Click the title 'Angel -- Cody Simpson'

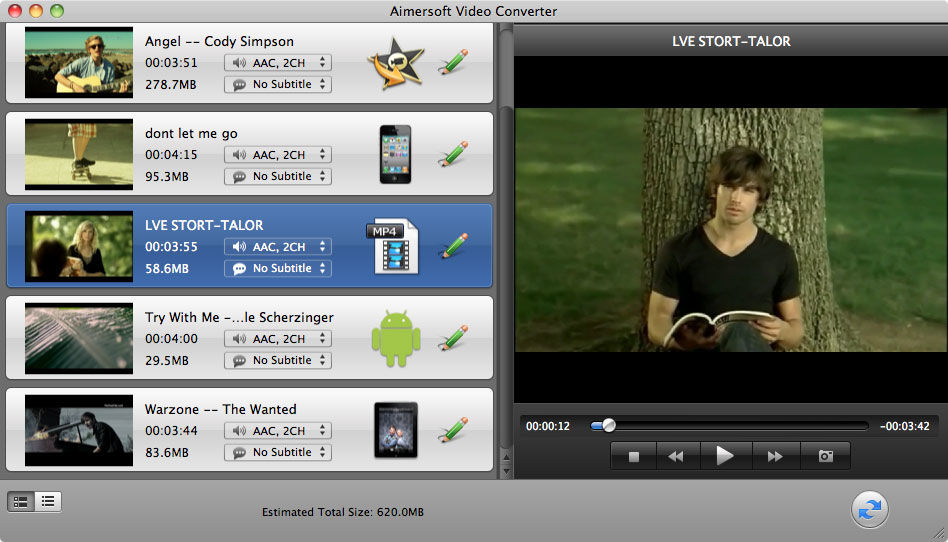pos(219,41)
